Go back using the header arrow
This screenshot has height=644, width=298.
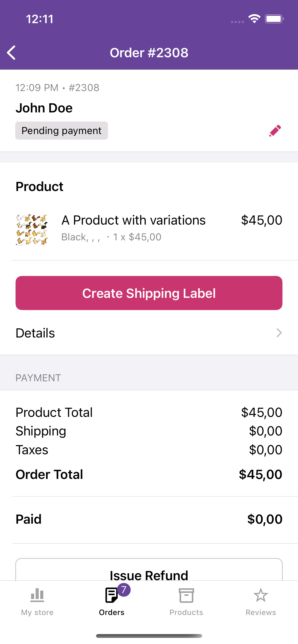[11, 53]
